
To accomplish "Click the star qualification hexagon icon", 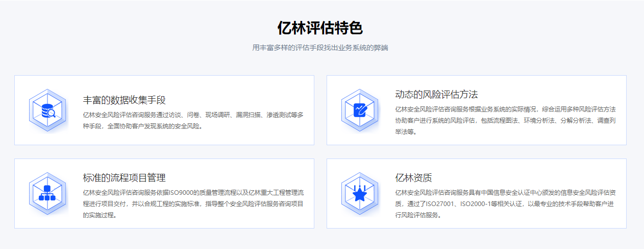I will point(360,193).
